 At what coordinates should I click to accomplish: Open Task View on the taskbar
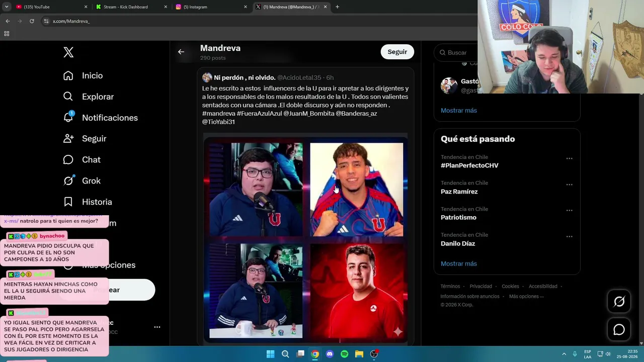(x=300, y=354)
